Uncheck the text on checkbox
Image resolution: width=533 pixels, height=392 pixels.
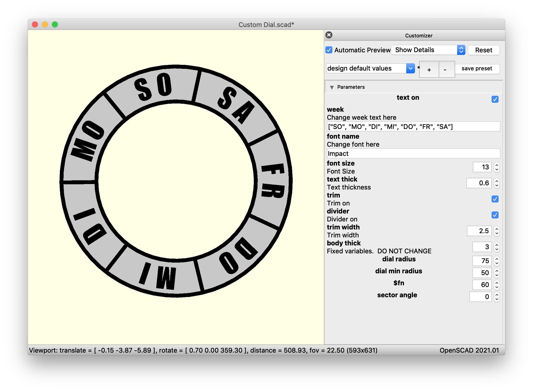tap(495, 99)
